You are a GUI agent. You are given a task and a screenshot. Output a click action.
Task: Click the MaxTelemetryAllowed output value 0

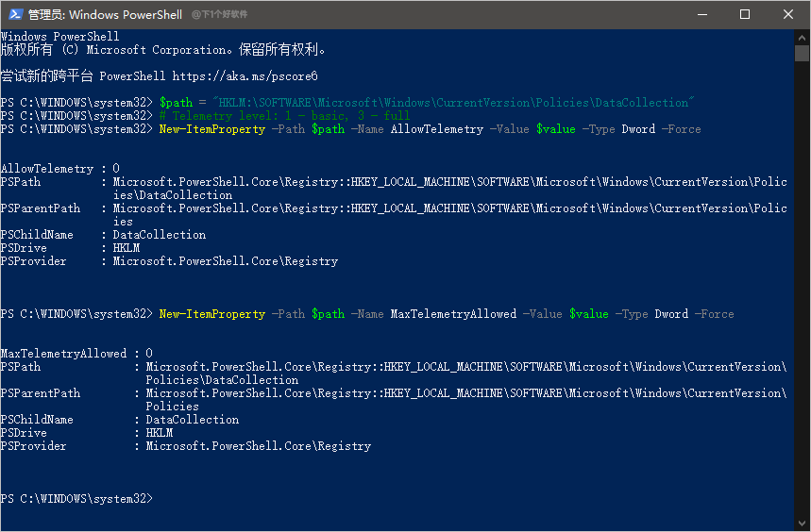click(x=149, y=354)
